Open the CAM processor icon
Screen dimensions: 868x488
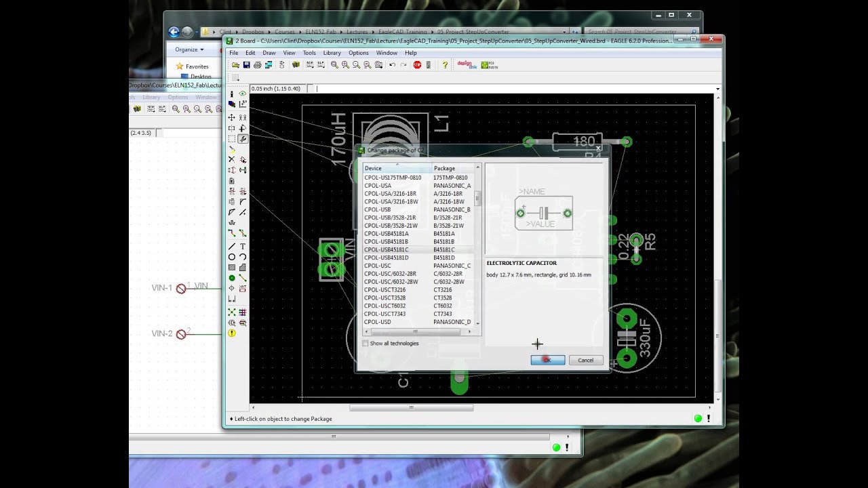[x=269, y=65]
